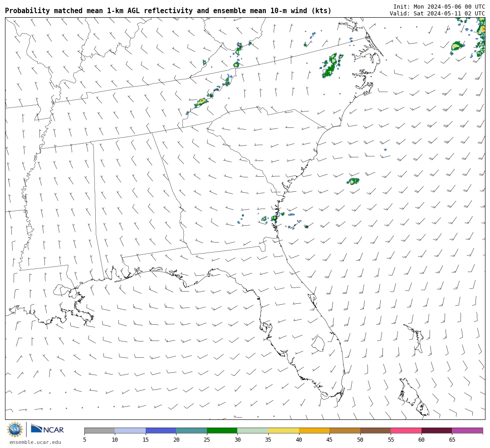Screen dimensions: 490x448
Task: Click the light blue 10-15 swatch
Action: pos(130,430)
